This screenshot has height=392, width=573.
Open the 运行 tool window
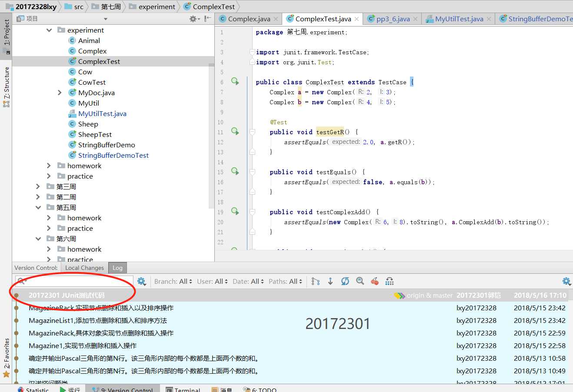[x=70, y=389]
